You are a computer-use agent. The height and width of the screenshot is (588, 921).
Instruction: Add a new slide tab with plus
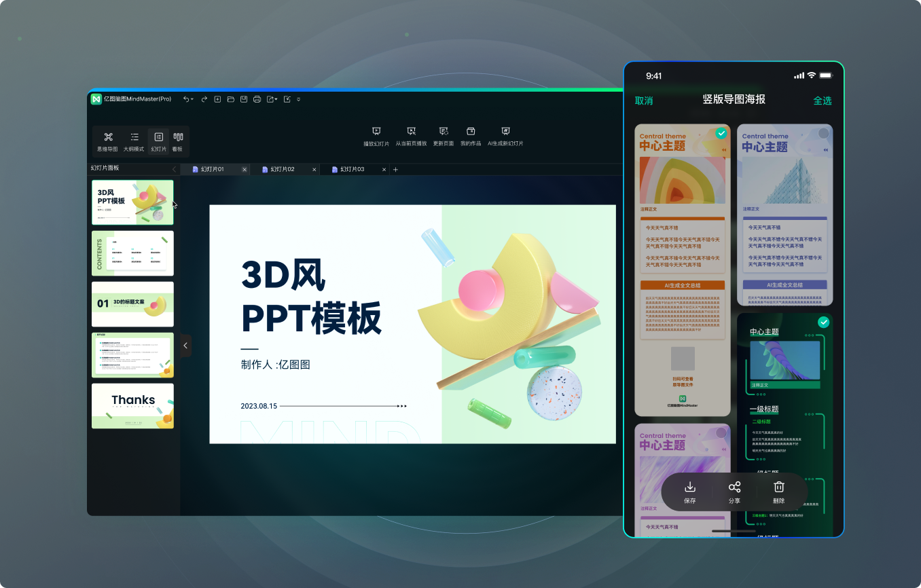[396, 169]
